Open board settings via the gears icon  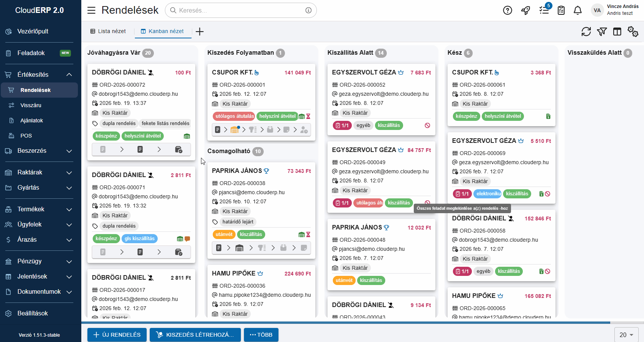pos(633,32)
